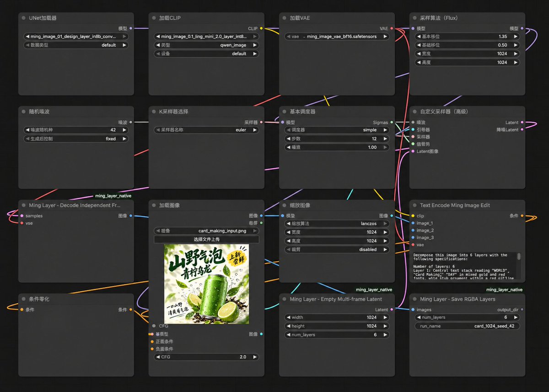Open the 采样器名称 euler dropdown

206,130
